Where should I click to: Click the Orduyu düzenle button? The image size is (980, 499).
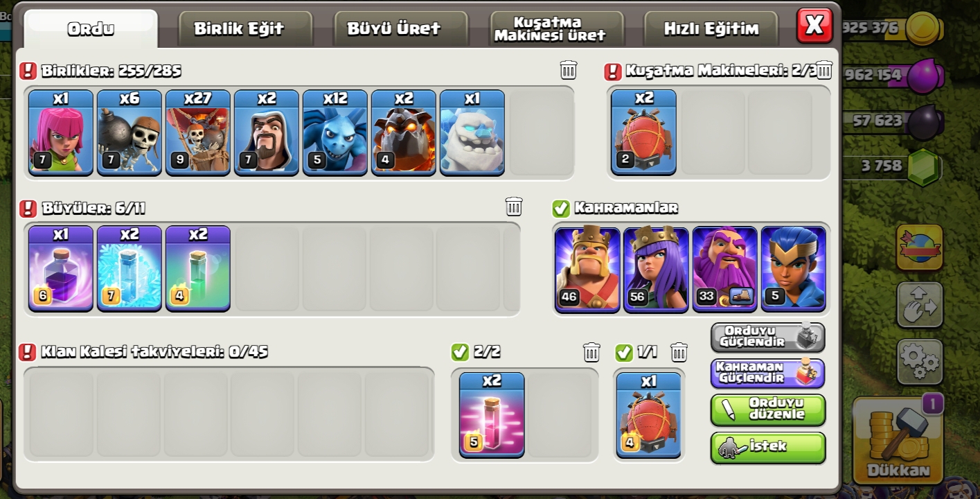click(x=768, y=410)
